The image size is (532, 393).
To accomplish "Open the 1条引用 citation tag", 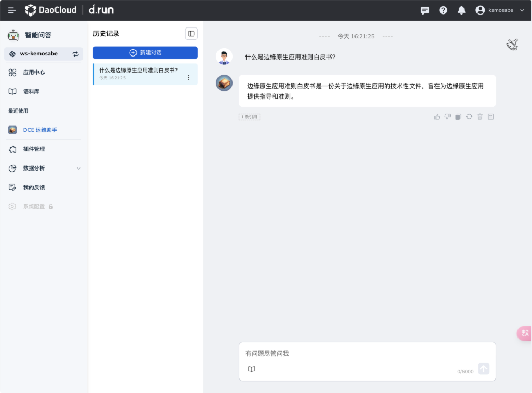I will click(x=249, y=117).
